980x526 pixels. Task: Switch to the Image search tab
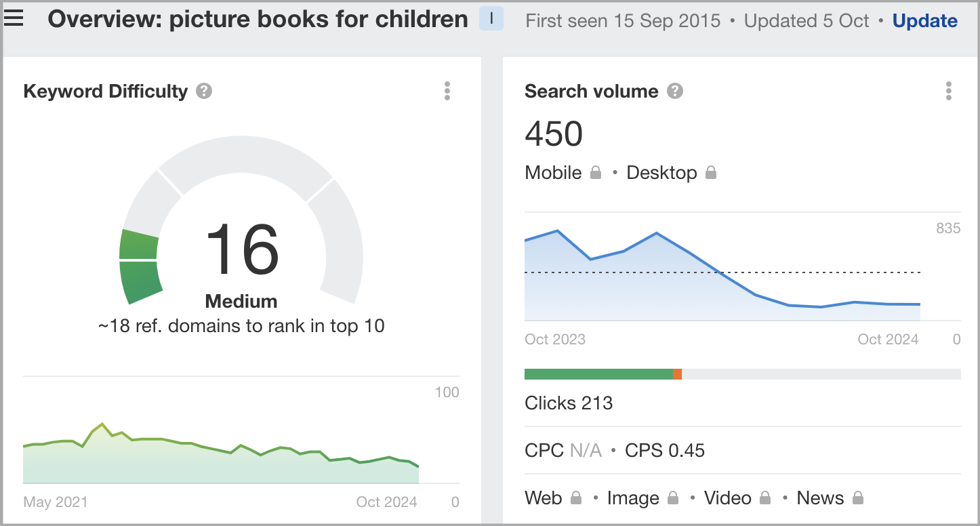[633, 498]
